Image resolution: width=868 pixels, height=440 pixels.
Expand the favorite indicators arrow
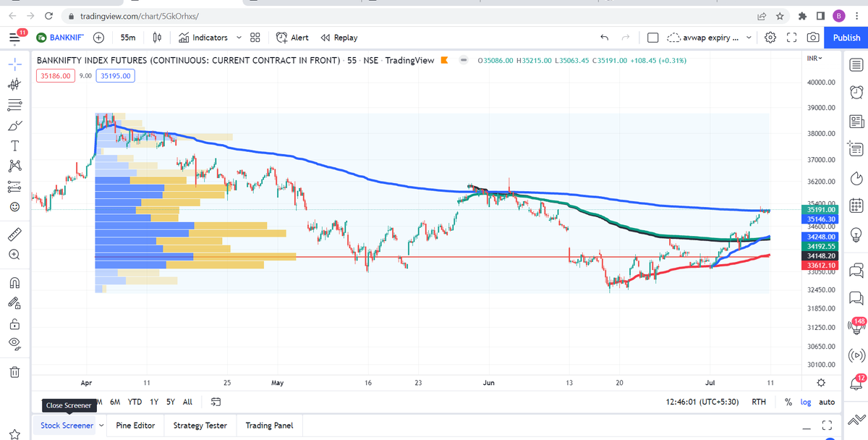tap(239, 38)
